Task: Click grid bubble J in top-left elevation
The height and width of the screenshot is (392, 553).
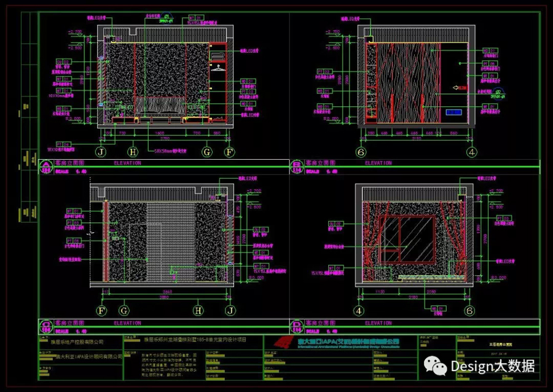Action: click(100, 151)
